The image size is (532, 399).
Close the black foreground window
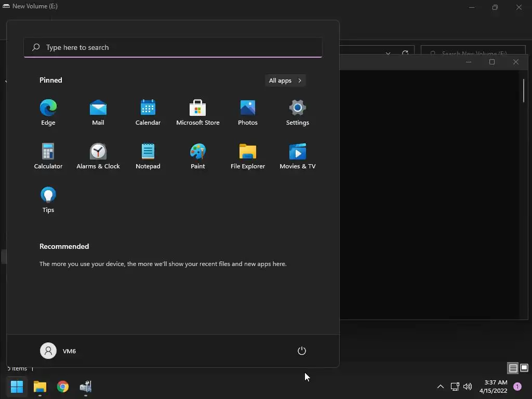[516, 62]
